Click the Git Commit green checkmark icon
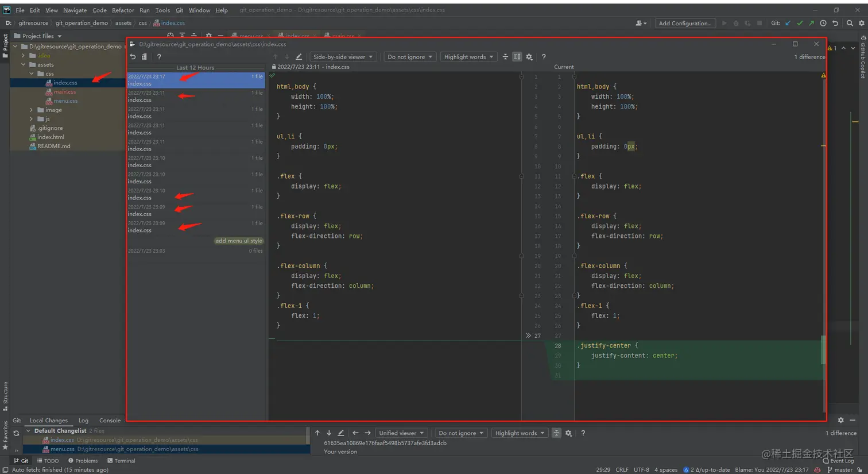 [x=800, y=24]
